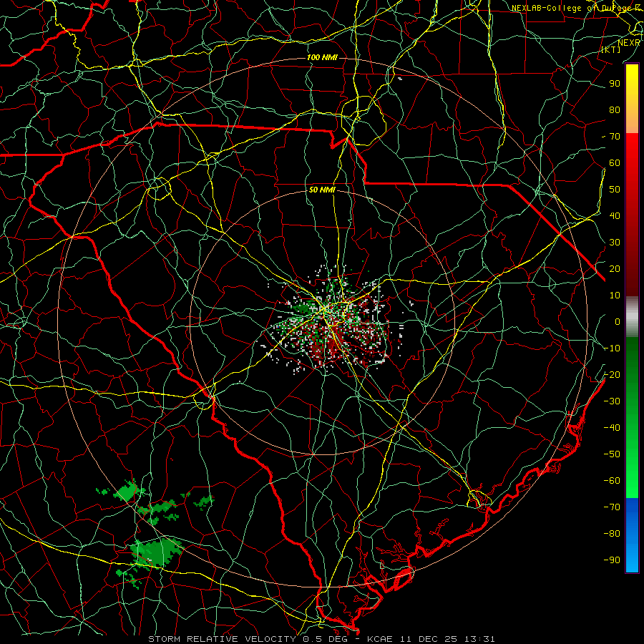This screenshot has height=644, width=644.
Task: Click the 13:31 timestamp in the caption
Action: pos(479,639)
